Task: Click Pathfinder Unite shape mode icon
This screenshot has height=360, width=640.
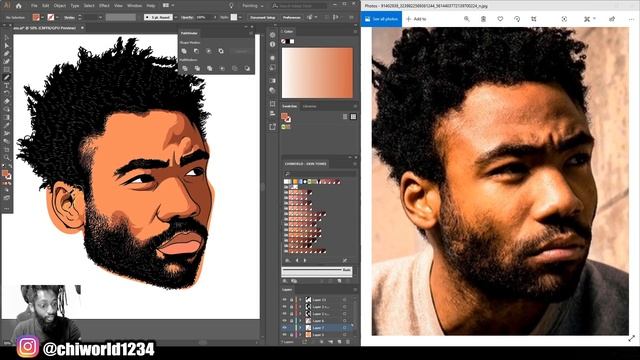Action: pyautogui.click(x=184, y=51)
